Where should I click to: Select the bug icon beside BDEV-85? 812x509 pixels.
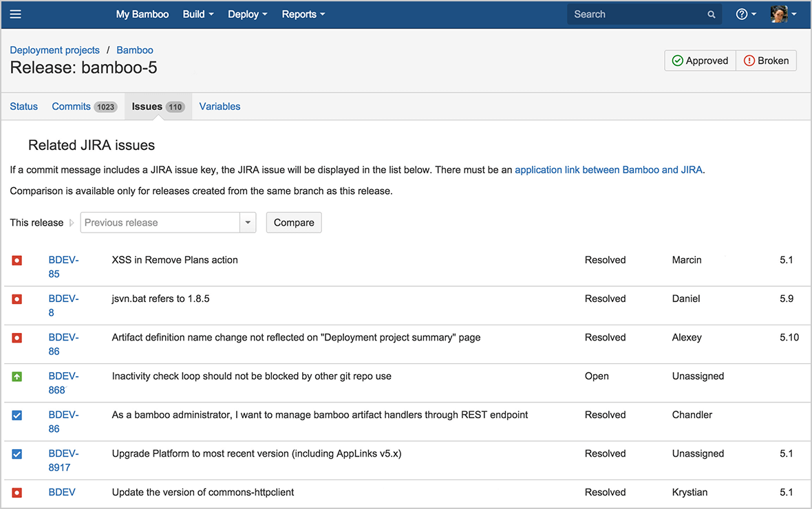(x=17, y=260)
